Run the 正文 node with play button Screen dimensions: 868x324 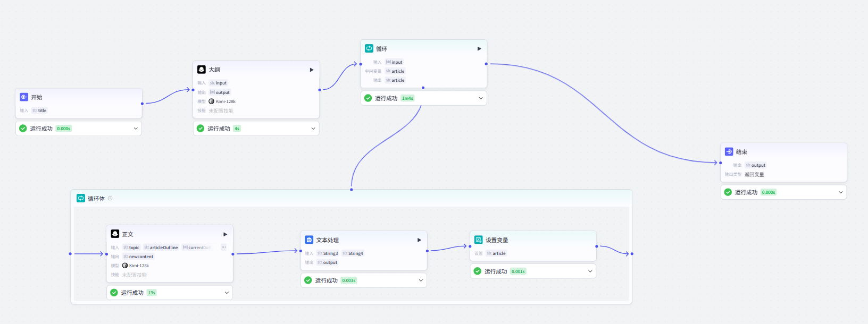tap(225, 234)
